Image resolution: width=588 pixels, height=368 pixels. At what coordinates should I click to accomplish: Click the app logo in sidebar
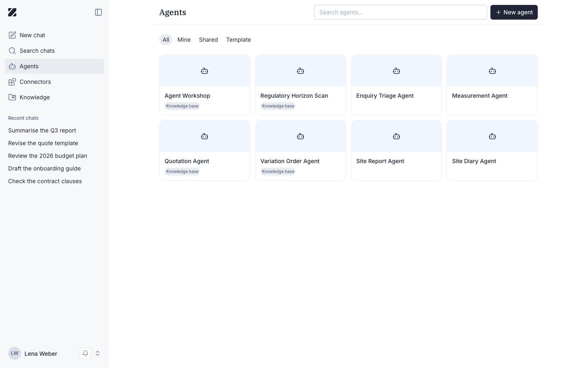click(x=12, y=12)
